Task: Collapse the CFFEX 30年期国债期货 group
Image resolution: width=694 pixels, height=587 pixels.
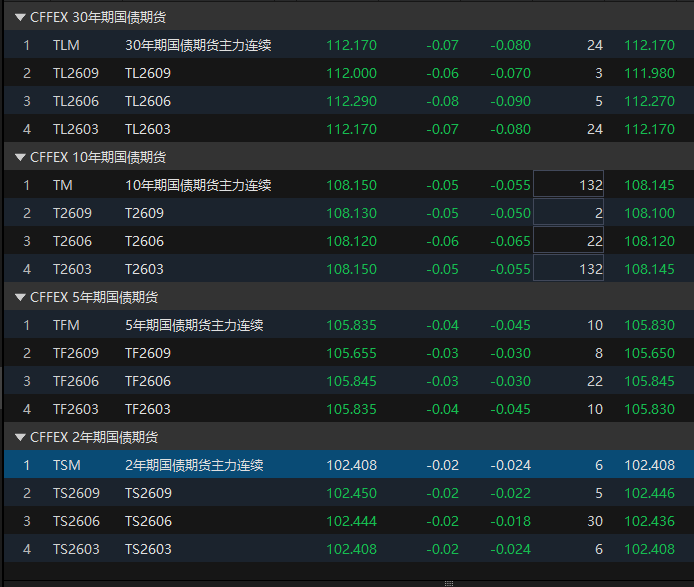Action: point(20,17)
